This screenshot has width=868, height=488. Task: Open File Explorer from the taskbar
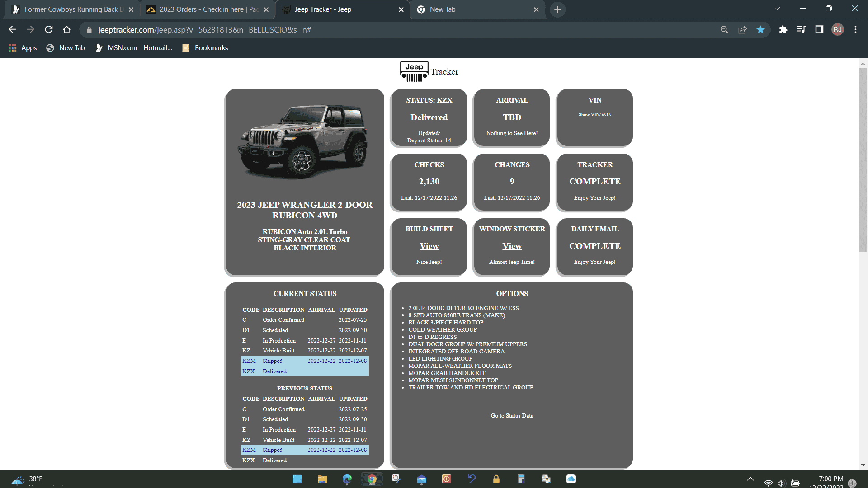pyautogui.click(x=322, y=479)
